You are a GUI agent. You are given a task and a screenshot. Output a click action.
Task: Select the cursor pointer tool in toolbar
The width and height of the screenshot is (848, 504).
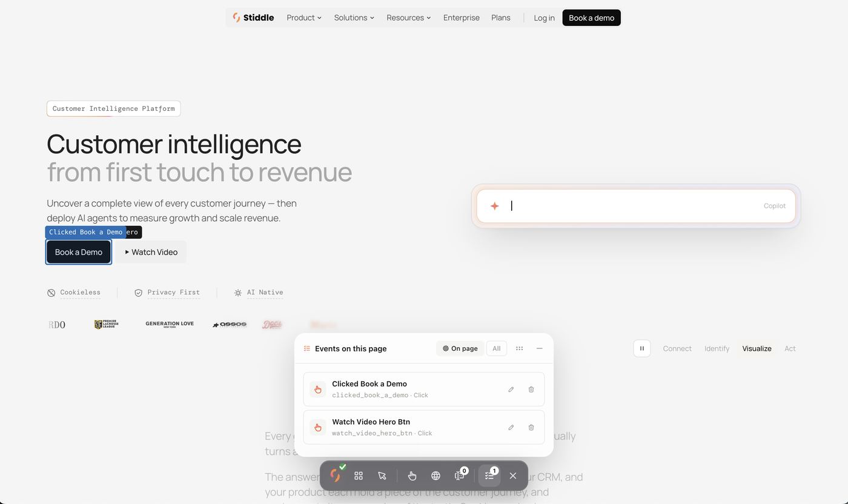pos(382,476)
